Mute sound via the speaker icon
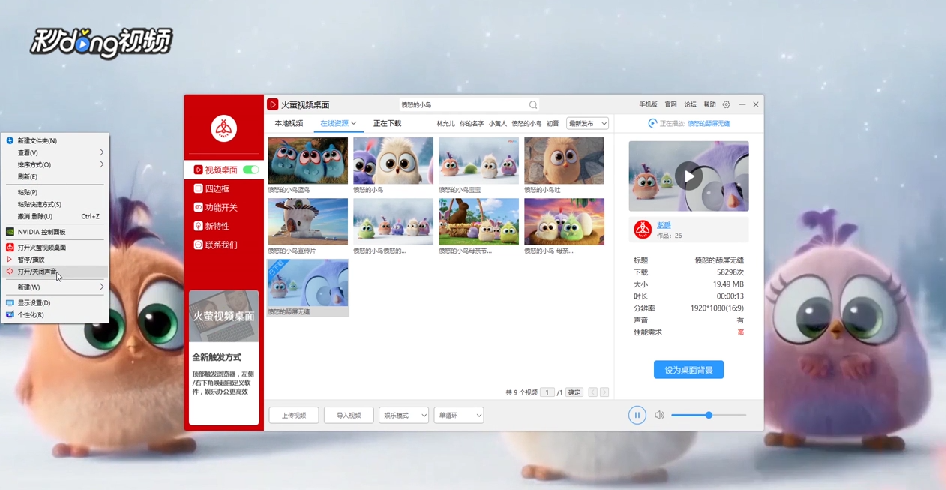Image resolution: width=946 pixels, height=490 pixels. (x=659, y=415)
